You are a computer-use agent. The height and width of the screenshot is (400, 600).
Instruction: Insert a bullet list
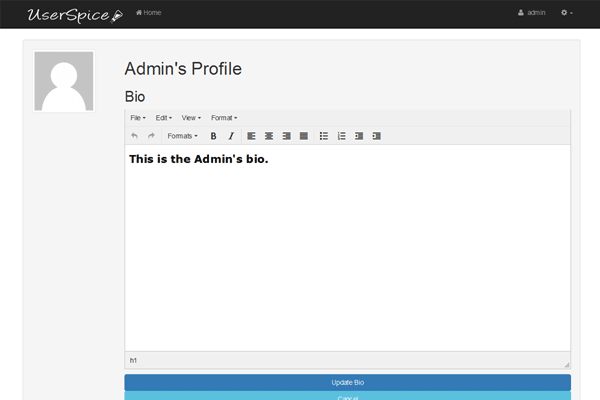pyautogui.click(x=323, y=136)
